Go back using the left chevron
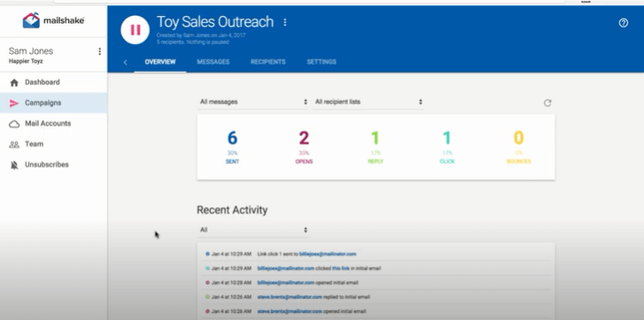Viewport: 644px width, 320px height. (125, 62)
